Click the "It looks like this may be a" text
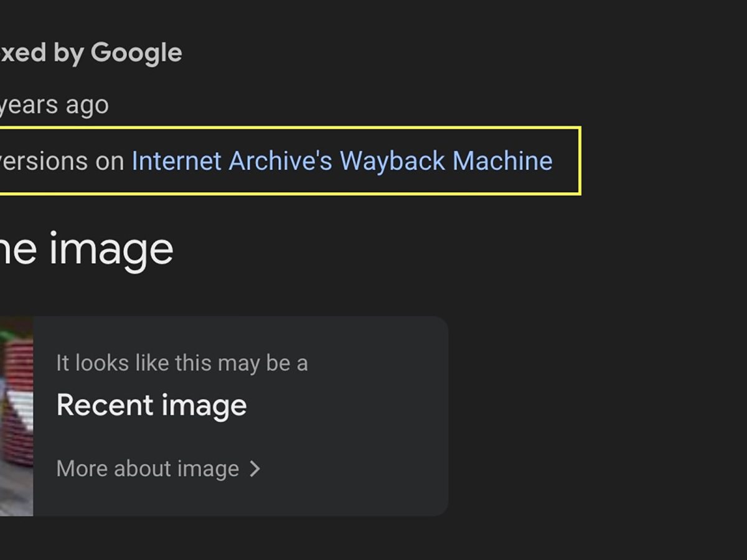This screenshot has width=747, height=560. coord(182,363)
